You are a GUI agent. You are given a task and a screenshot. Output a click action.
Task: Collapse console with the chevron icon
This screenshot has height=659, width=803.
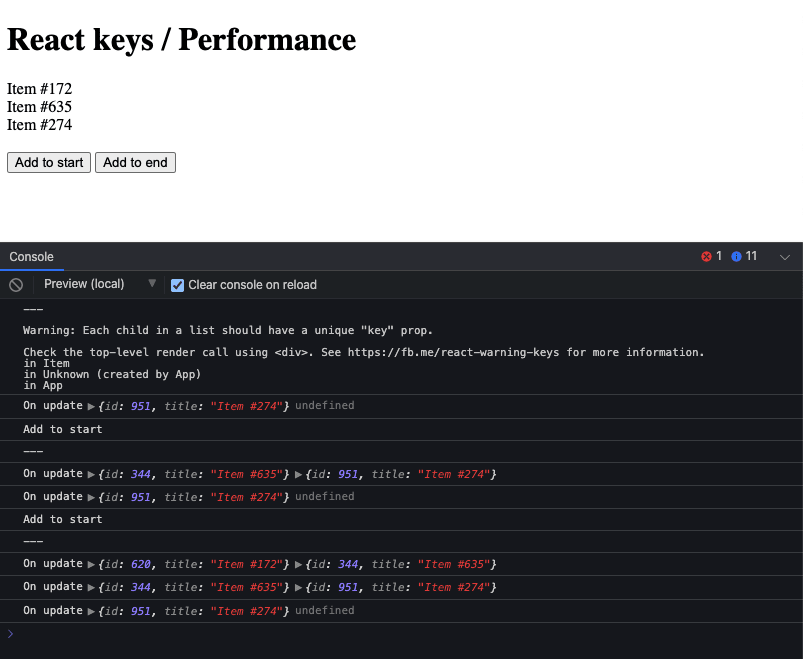click(x=785, y=257)
